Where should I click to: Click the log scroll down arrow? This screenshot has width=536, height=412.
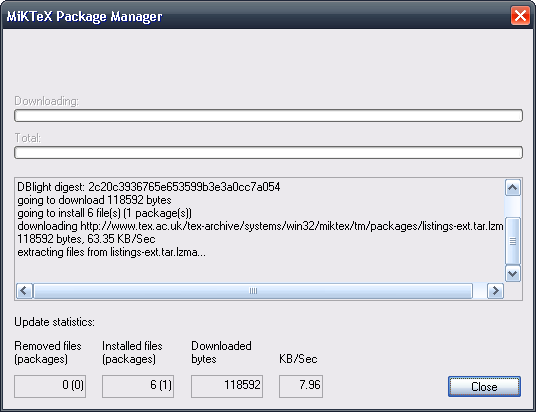[513, 274]
